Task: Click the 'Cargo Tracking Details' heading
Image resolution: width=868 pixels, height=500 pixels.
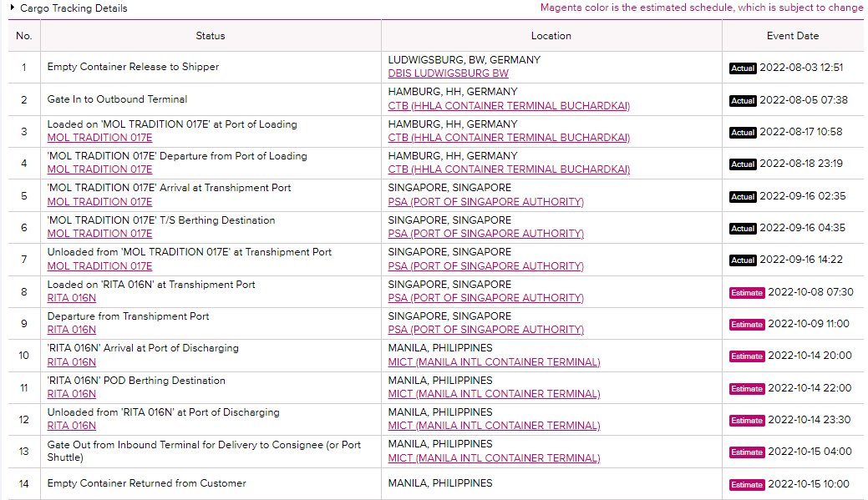Action: tap(74, 8)
